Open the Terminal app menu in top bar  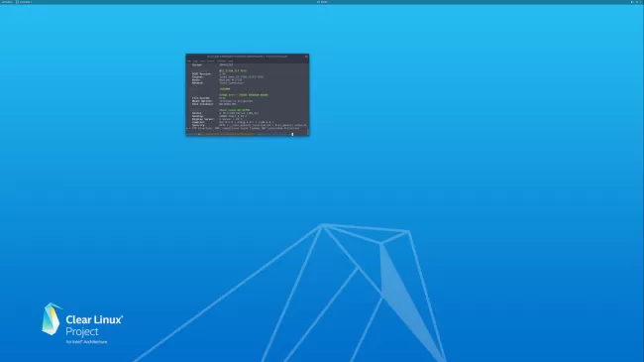24,2
